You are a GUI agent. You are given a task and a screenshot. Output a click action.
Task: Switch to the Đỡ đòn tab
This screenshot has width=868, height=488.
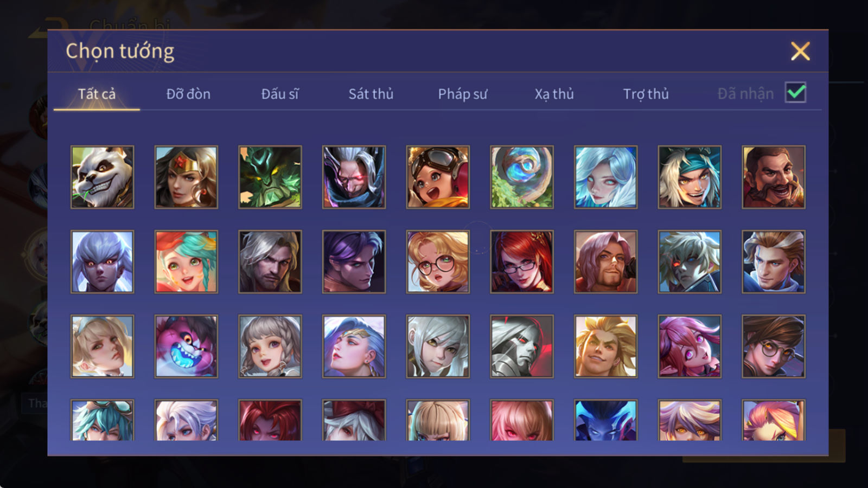(x=188, y=94)
